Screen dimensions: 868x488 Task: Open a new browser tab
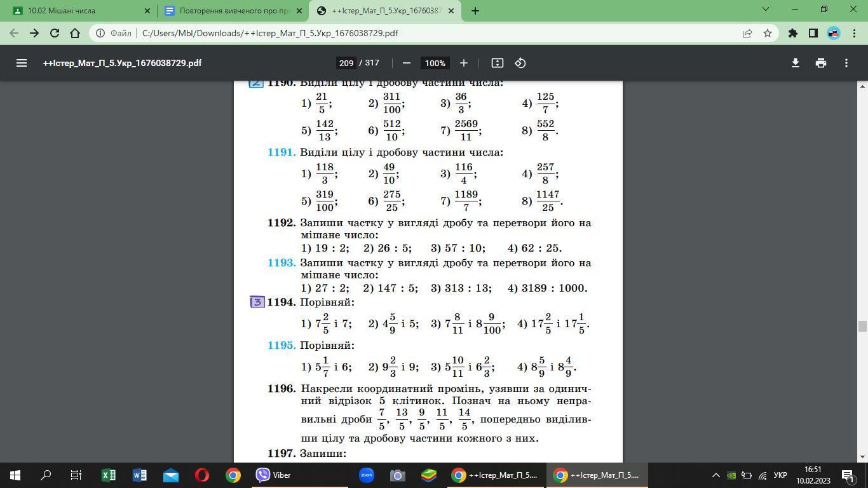point(475,10)
